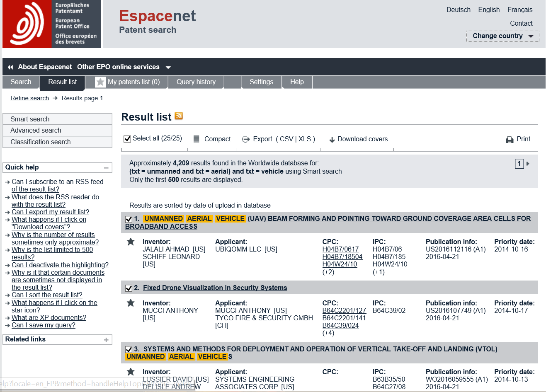Open help: Can I export my result list?
Screen dimensions: 546x392
tap(50, 212)
